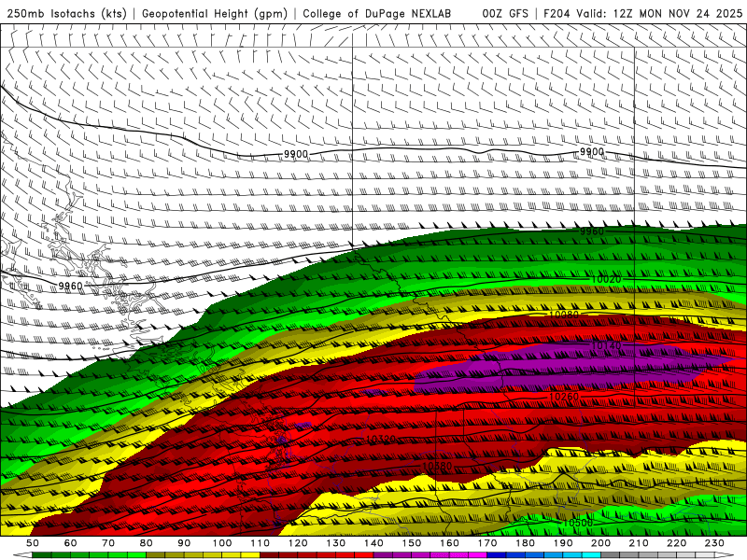Select the purple swatch starting at 140
Screen dimensions: 747x560
tap(384, 555)
